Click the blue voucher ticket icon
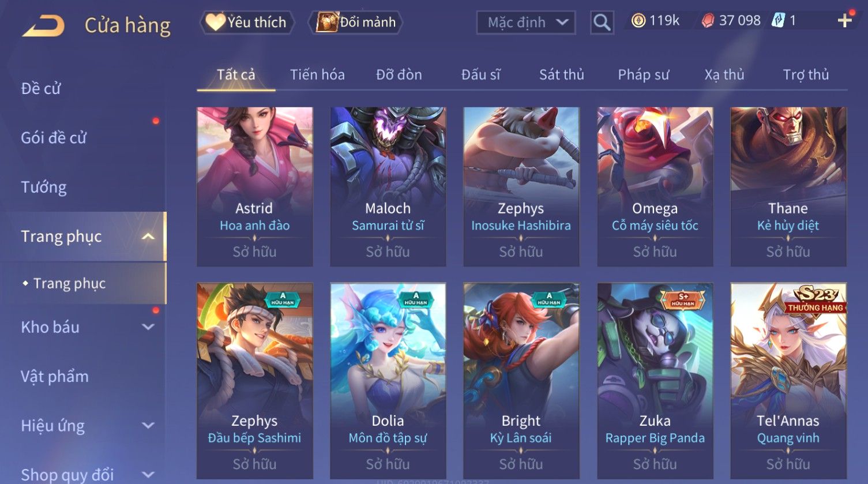 click(x=778, y=21)
